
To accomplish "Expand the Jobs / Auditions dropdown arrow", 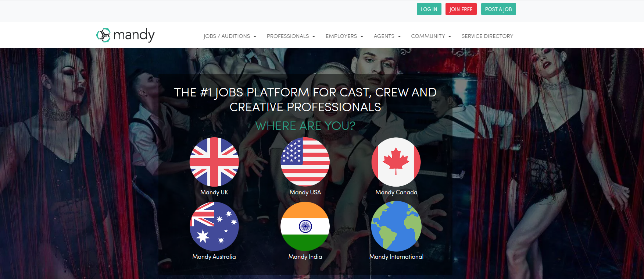I will coord(255,36).
